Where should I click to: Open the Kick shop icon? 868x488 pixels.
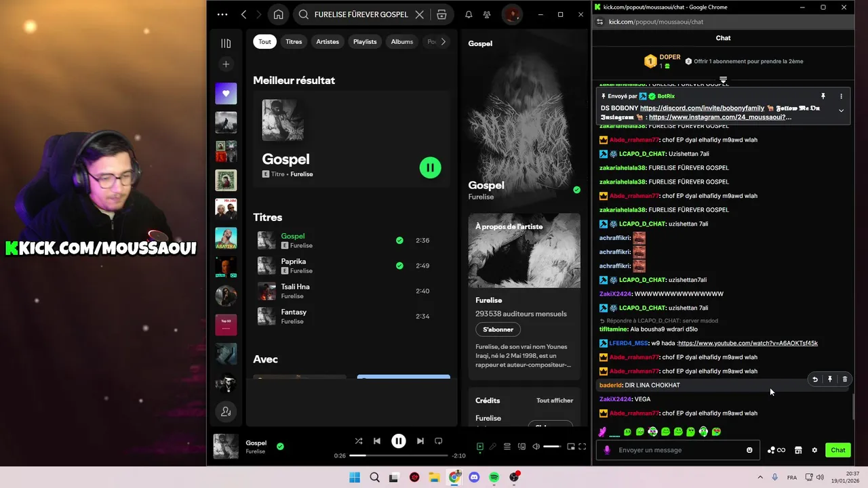click(x=798, y=450)
